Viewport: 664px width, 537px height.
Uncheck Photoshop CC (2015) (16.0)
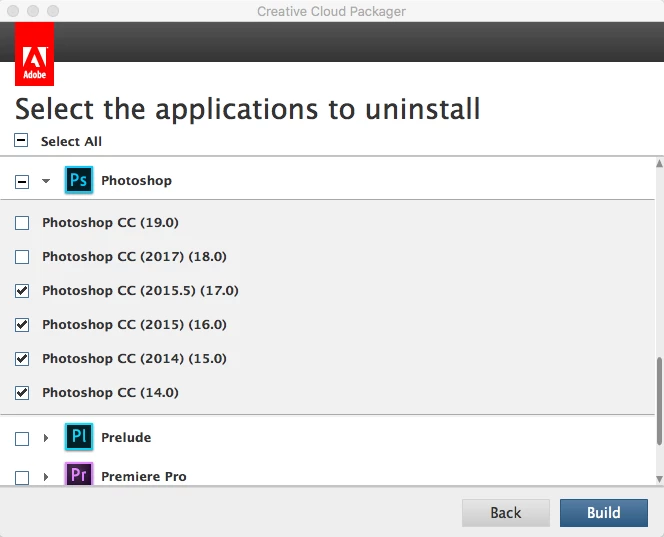22,325
